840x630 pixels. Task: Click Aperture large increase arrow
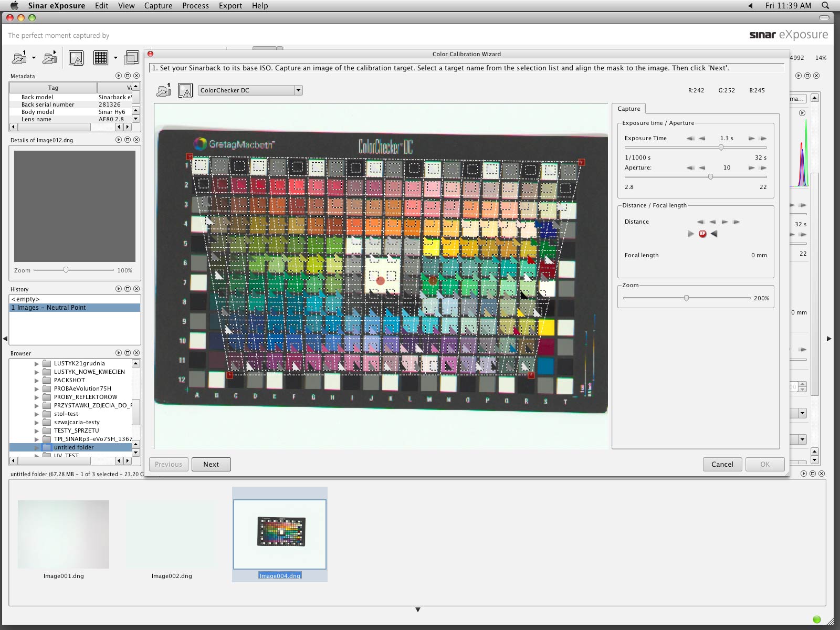pos(762,167)
